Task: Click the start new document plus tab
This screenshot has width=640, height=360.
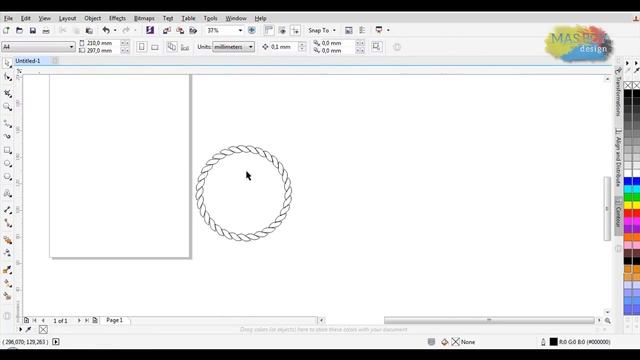Action: pos(55,61)
